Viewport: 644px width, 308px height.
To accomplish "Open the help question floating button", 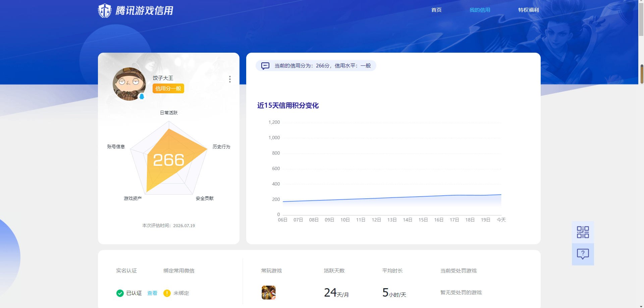I will pos(583,254).
